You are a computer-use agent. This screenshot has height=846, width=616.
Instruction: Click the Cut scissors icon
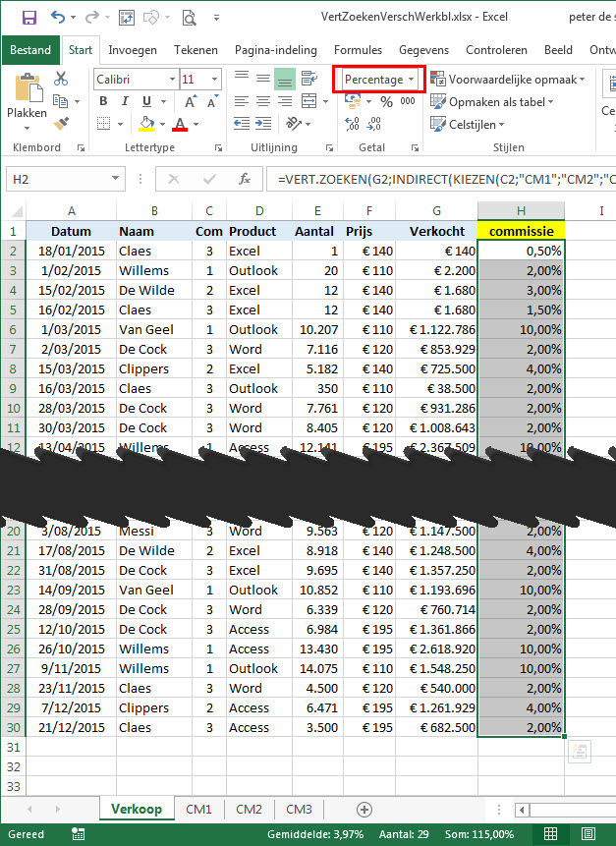click(60, 79)
